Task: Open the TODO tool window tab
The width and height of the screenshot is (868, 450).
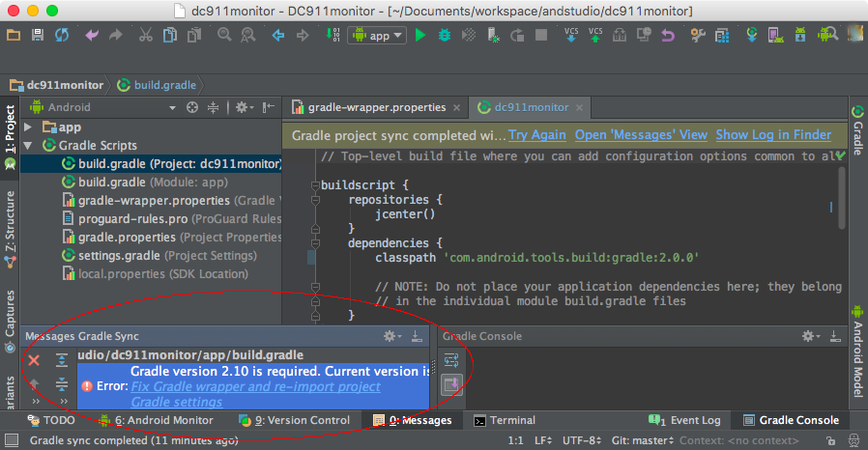Action: tap(51, 420)
